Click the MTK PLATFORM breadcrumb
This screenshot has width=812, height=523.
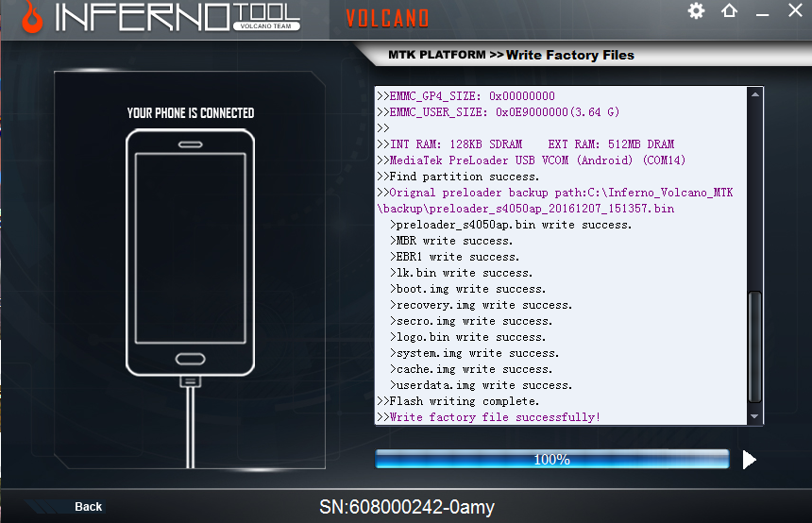437,55
